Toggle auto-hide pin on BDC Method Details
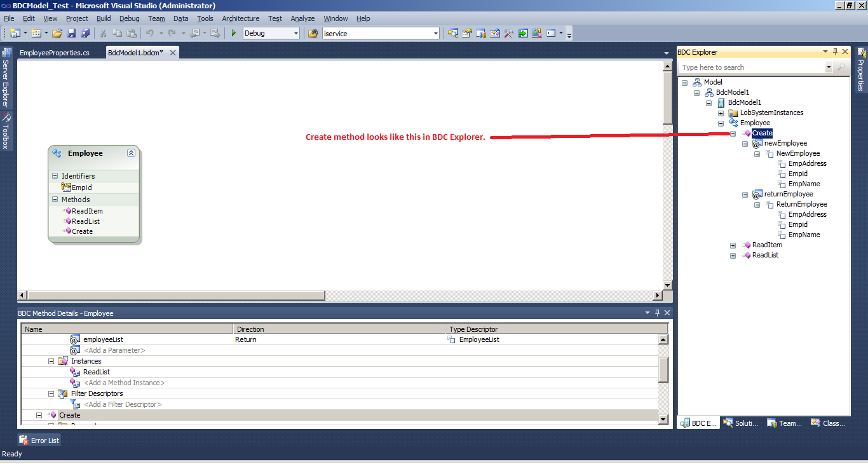The image size is (868, 464). tap(657, 313)
